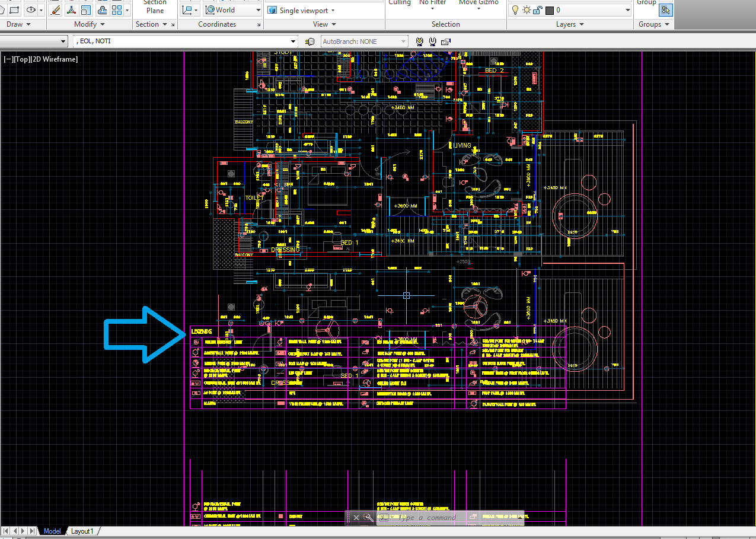
Task: Open the Section panel dialog launcher arrow
Action: (x=173, y=24)
